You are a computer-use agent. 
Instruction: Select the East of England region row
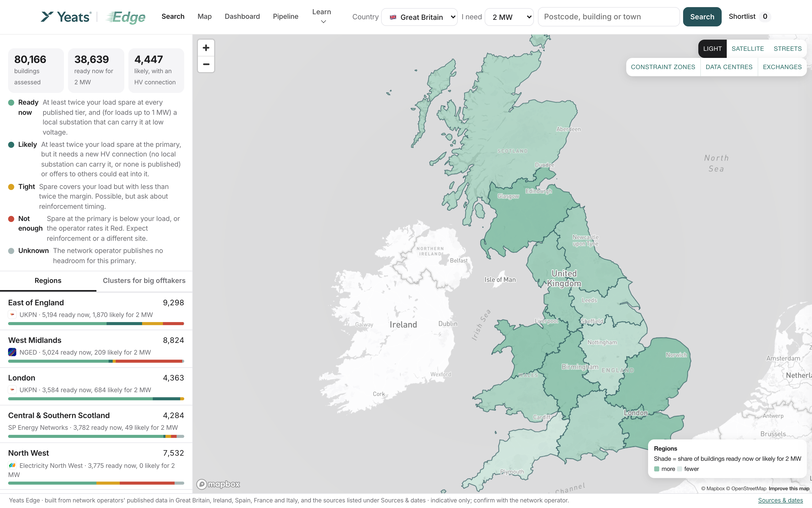coord(96,311)
